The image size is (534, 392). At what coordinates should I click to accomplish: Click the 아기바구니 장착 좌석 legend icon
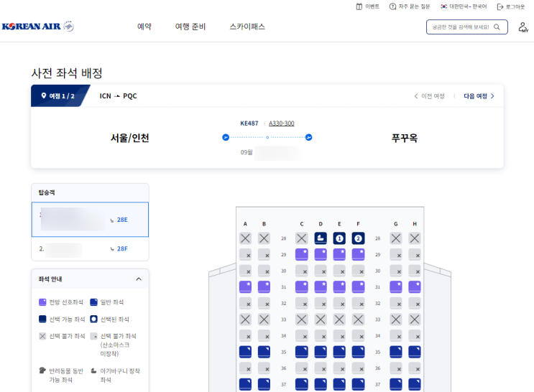(x=93, y=370)
